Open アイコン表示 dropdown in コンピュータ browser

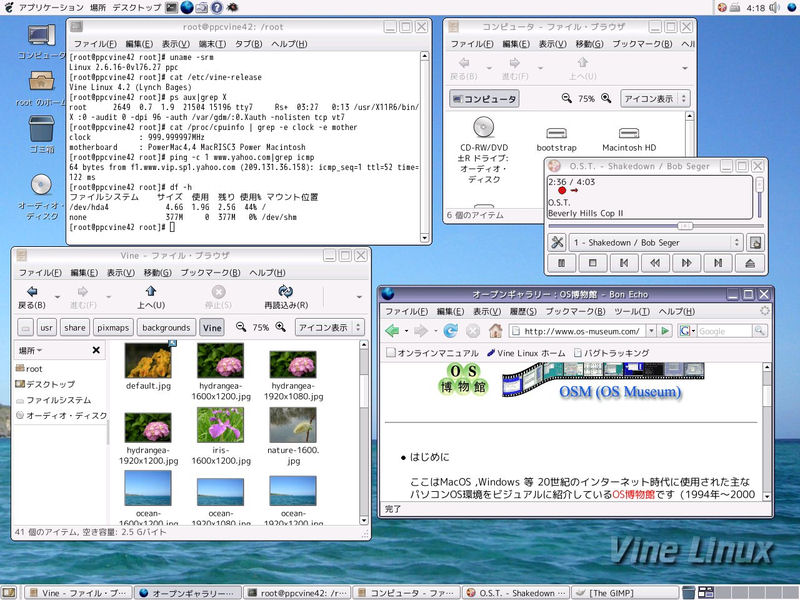coord(655,98)
